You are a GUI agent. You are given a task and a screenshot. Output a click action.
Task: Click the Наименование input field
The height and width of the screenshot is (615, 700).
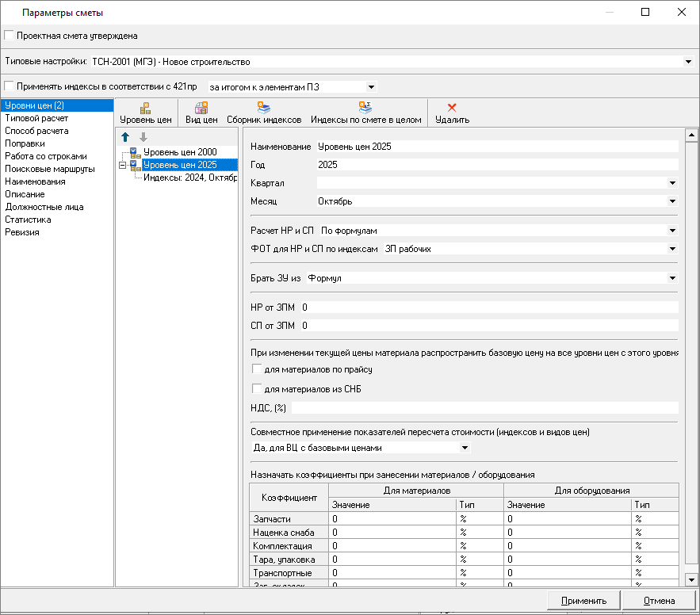coord(497,147)
